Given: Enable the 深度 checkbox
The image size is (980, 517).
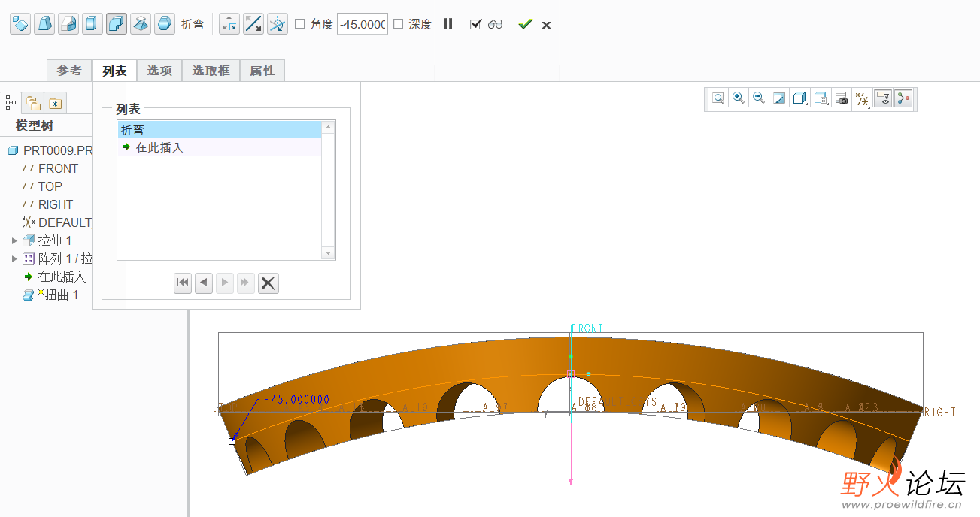Looking at the screenshot, I should pos(399,24).
